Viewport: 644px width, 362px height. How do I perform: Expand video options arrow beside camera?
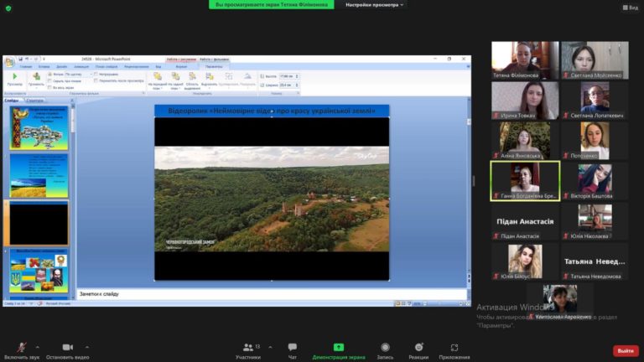pyautogui.click(x=87, y=346)
